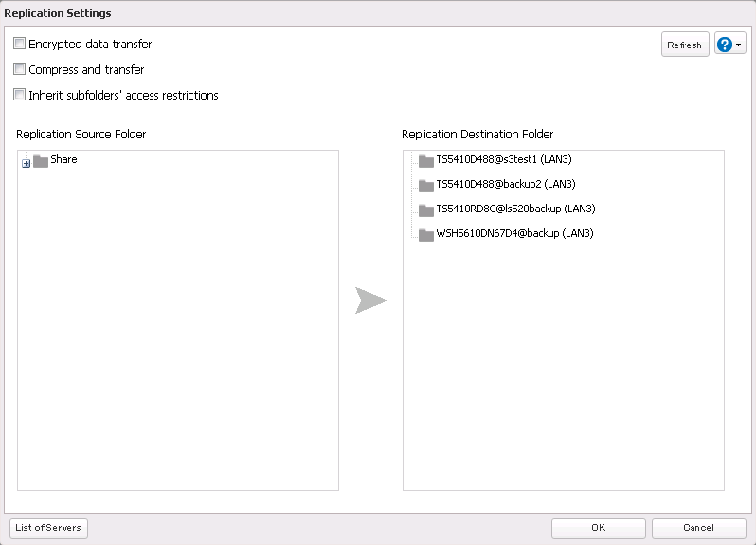Expand the Share folder tree node

point(27,163)
